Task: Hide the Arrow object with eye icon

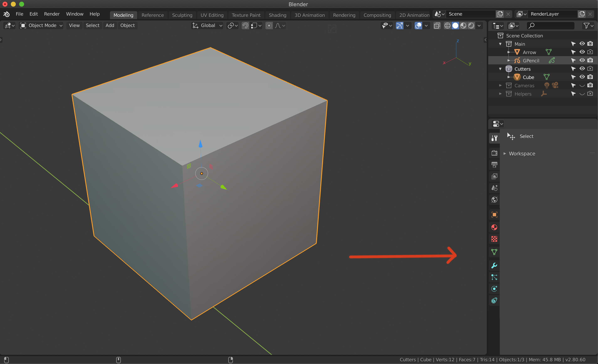Action: (x=582, y=52)
